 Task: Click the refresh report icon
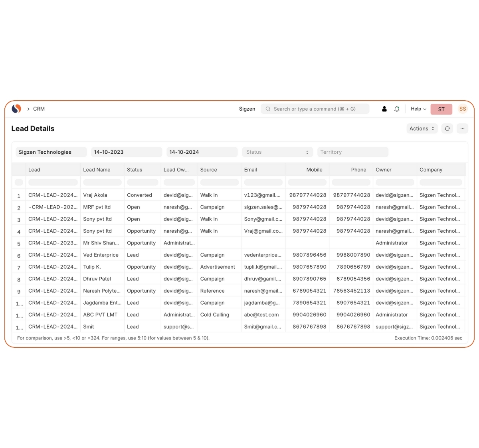(x=447, y=129)
